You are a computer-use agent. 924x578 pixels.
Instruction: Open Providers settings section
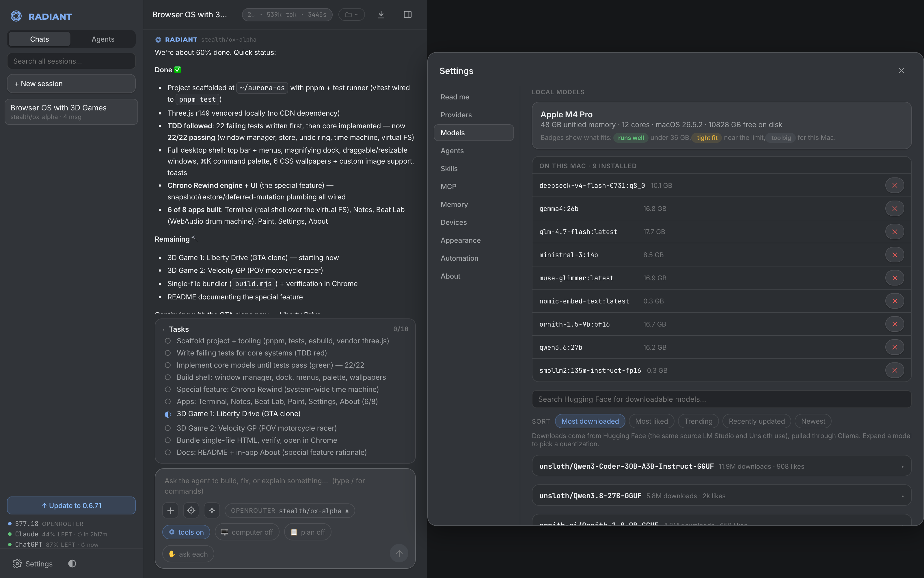[474, 115]
